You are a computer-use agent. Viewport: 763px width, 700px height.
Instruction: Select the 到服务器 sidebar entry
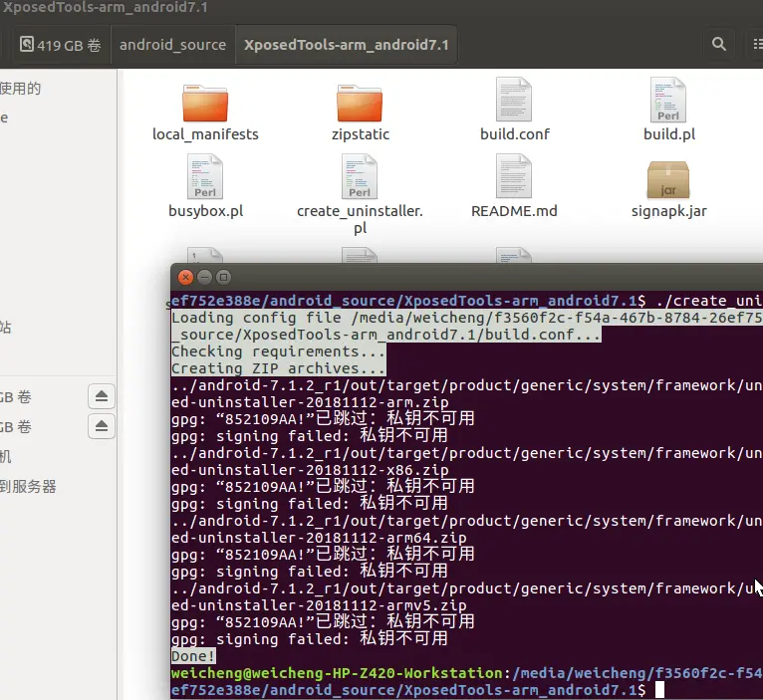[28, 487]
